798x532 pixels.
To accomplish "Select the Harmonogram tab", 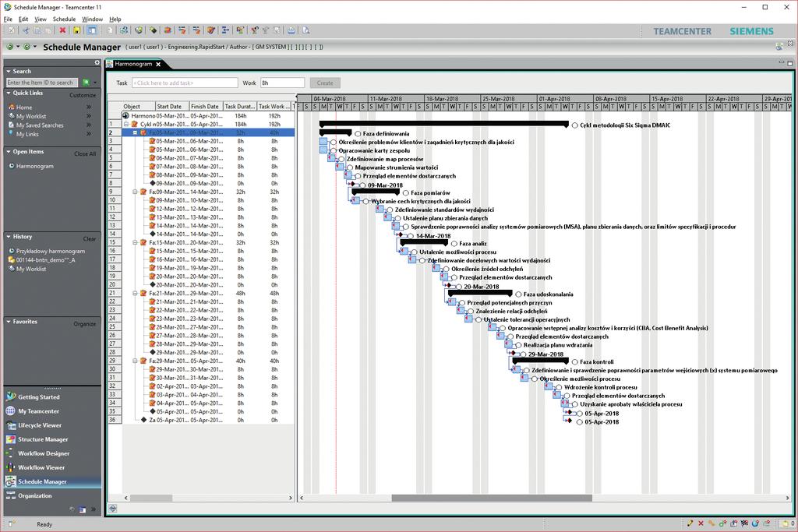I will coord(133,64).
